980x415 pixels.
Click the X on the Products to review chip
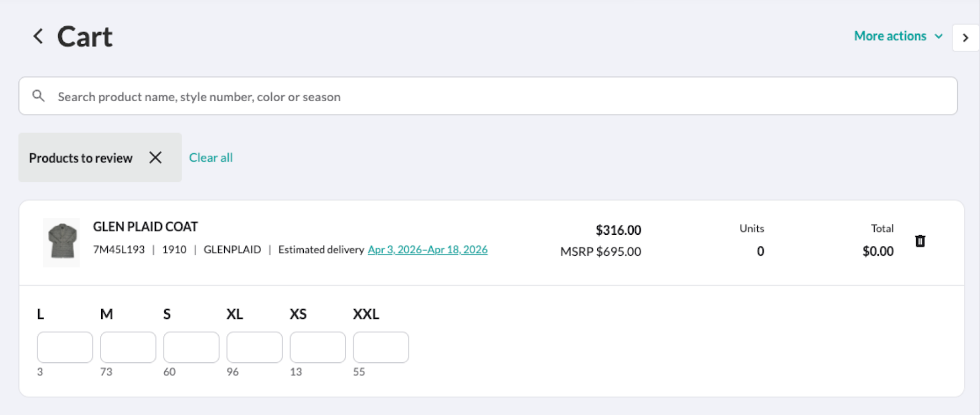pos(156,158)
